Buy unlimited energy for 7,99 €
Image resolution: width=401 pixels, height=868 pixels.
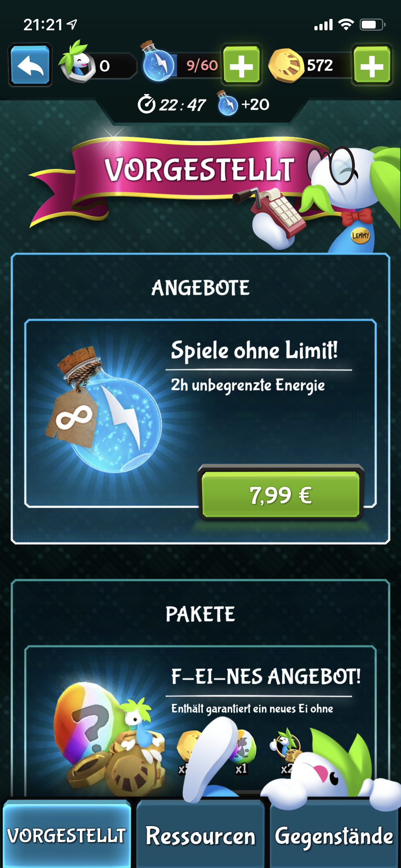pos(281,495)
